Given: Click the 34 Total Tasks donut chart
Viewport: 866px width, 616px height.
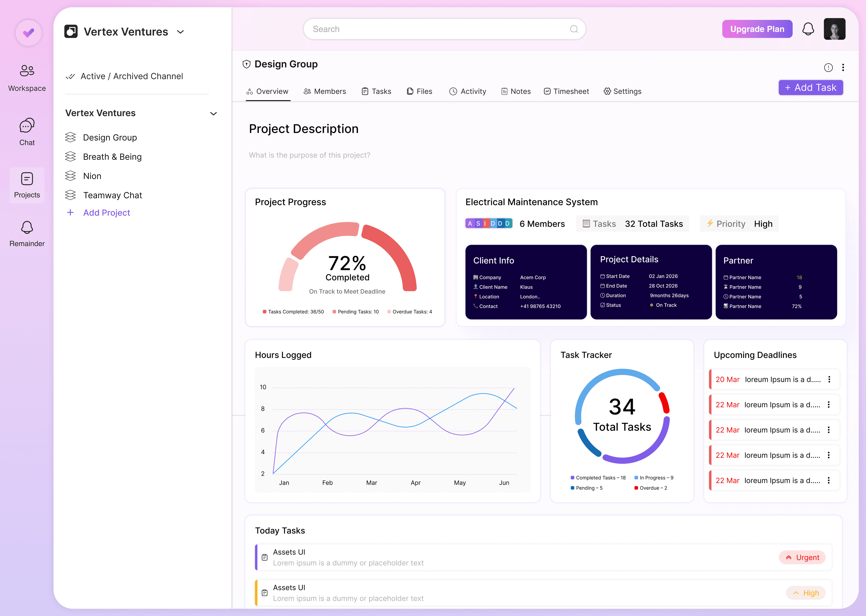Looking at the screenshot, I should click(x=622, y=416).
